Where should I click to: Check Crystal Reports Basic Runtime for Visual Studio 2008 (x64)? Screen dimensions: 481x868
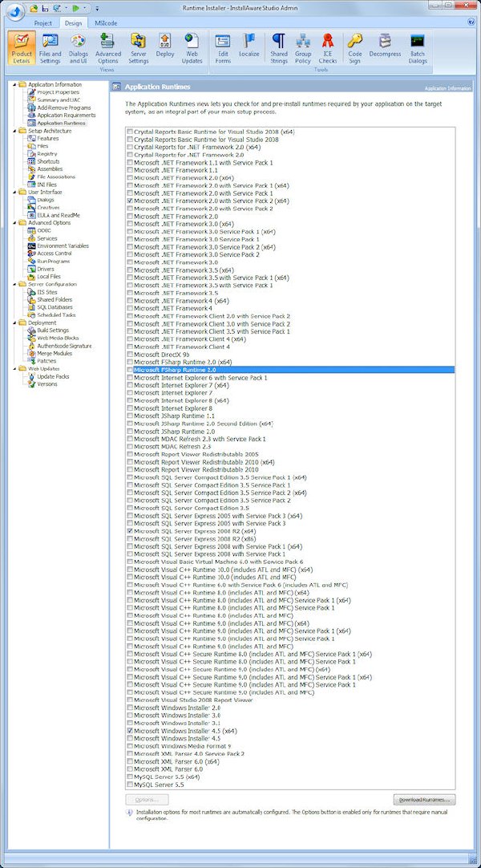click(x=130, y=132)
